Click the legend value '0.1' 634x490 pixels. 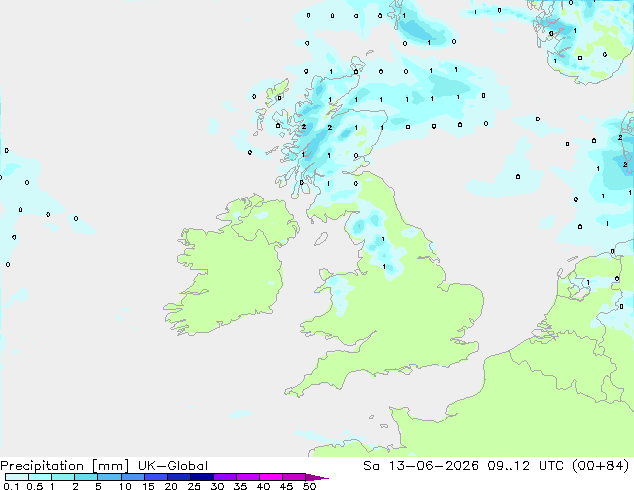(11, 486)
